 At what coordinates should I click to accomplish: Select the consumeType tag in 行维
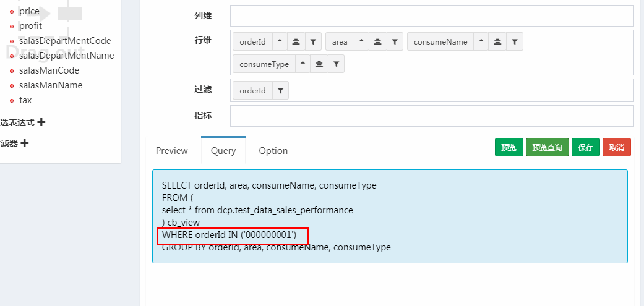(x=264, y=64)
